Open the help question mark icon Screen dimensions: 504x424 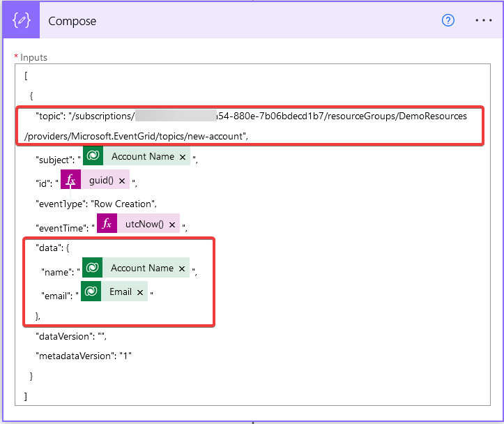[x=448, y=20]
